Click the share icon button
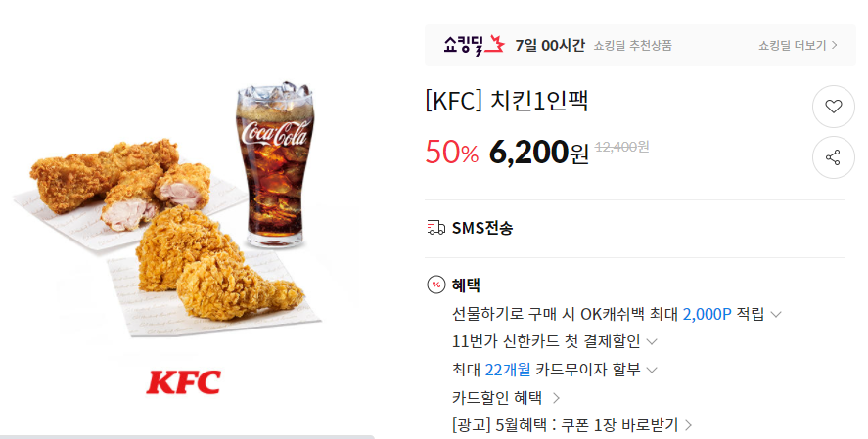868x439 pixels. [x=833, y=157]
